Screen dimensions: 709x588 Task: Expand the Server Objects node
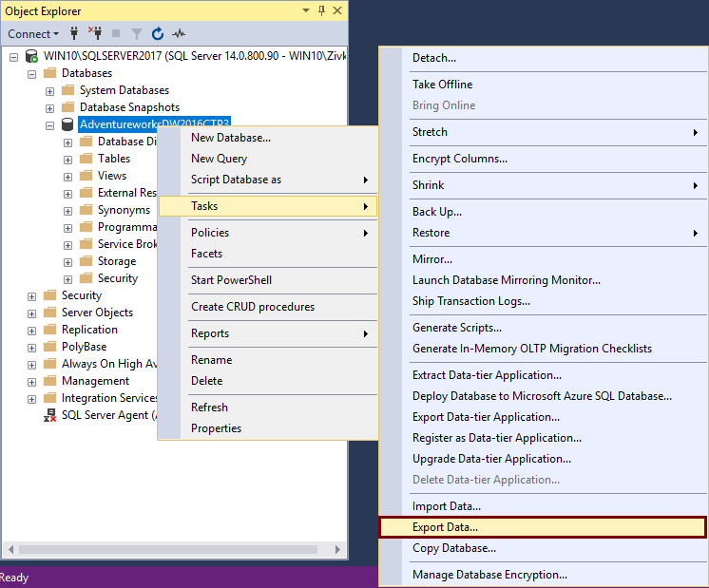pos(32,313)
